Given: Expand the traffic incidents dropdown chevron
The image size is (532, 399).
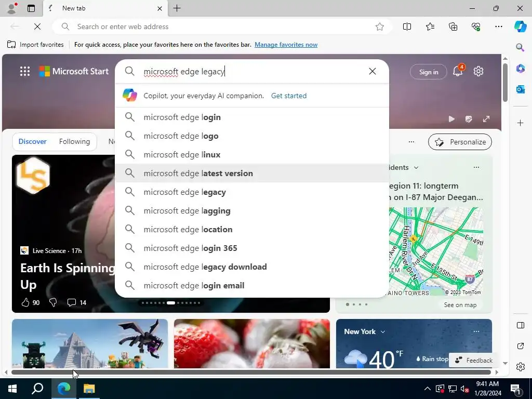Looking at the screenshot, I should click(416, 168).
